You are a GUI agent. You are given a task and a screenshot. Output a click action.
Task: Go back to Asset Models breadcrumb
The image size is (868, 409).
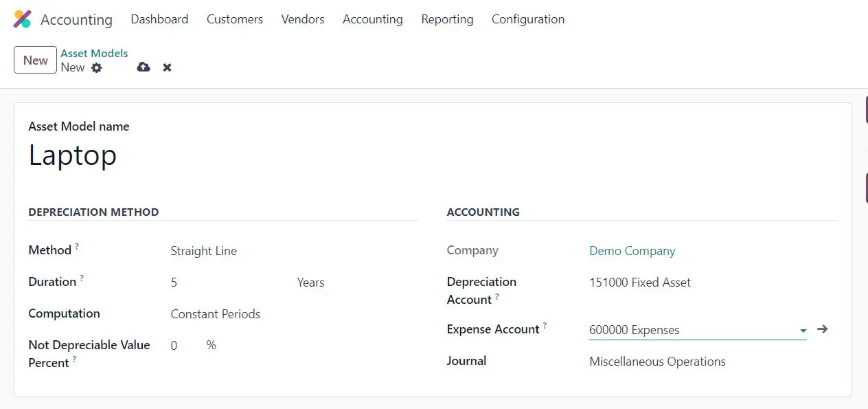94,53
